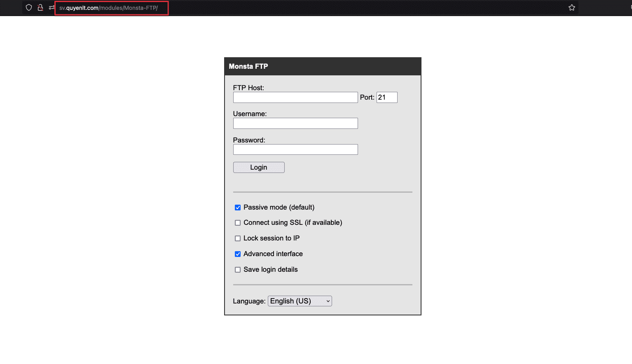
Task: Open the Language dropdown showing English (US)
Action: [300, 301]
